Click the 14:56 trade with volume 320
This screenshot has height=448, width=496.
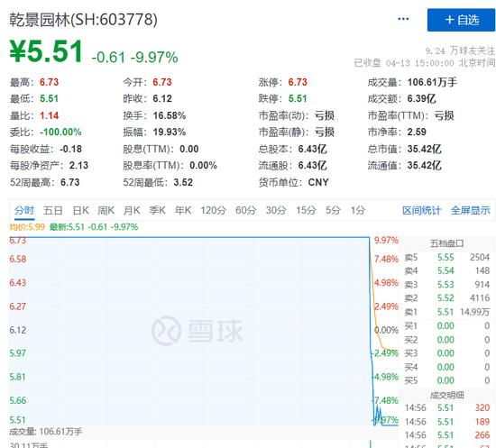click(446, 408)
